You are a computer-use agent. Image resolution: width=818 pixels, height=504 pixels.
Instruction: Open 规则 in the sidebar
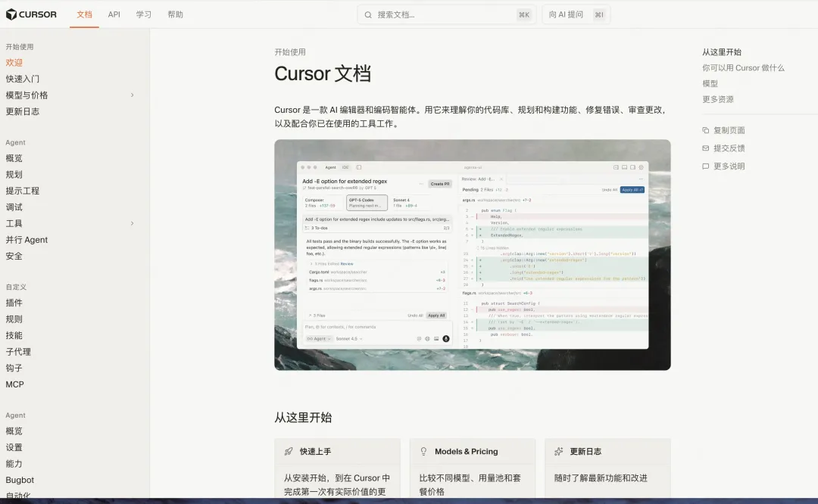tap(14, 319)
